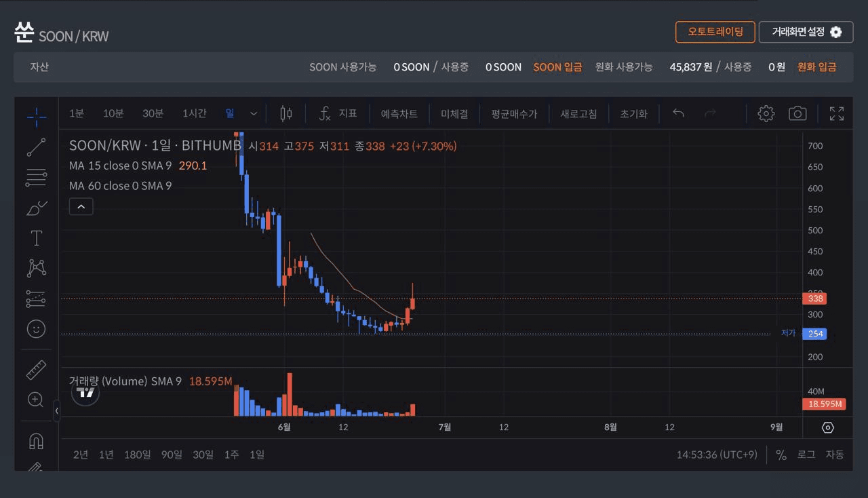Collapse the indicator legend
The width and height of the screenshot is (868, 498).
(x=81, y=206)
